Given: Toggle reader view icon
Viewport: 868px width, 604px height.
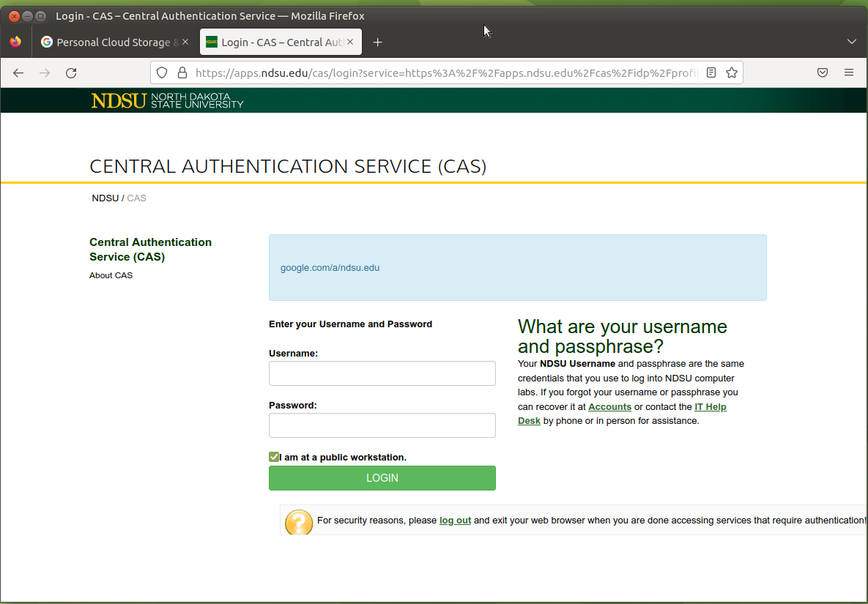Looking at the screenshot, I should coord(711,72).
